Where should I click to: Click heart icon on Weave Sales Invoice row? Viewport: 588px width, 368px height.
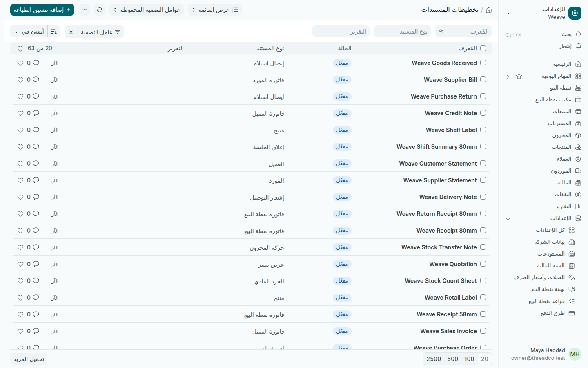tap(20, 331)
